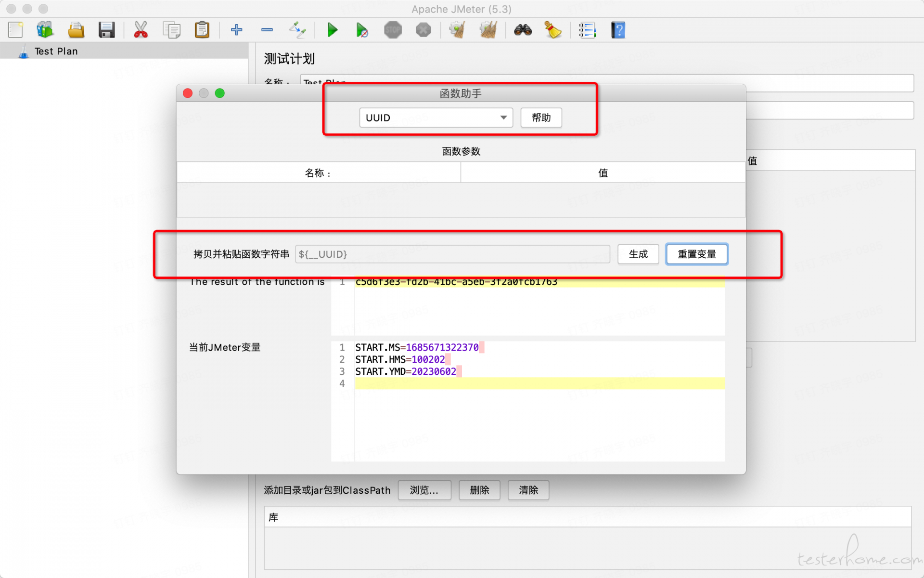Click the Open file folder icon
Image resolution: width=924 pixels, height=578 pixels.
pyautogui.click(x=76, y=30)
